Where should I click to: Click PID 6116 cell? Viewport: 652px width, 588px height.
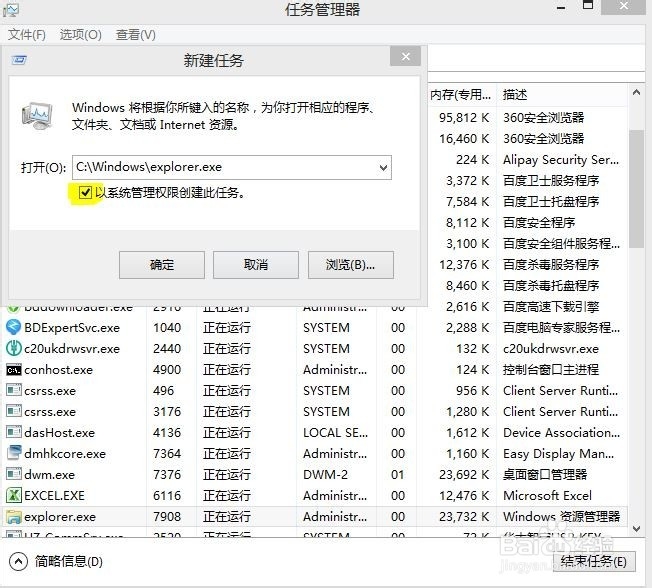[x=167, y=495]
